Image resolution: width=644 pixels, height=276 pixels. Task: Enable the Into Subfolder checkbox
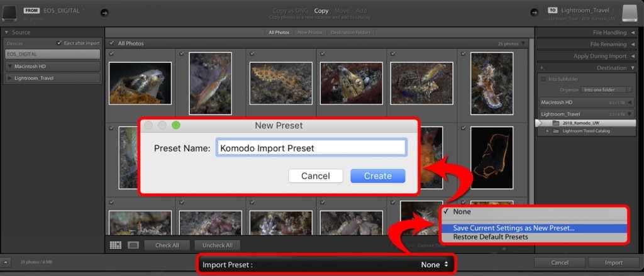click(x=543, y=79)
